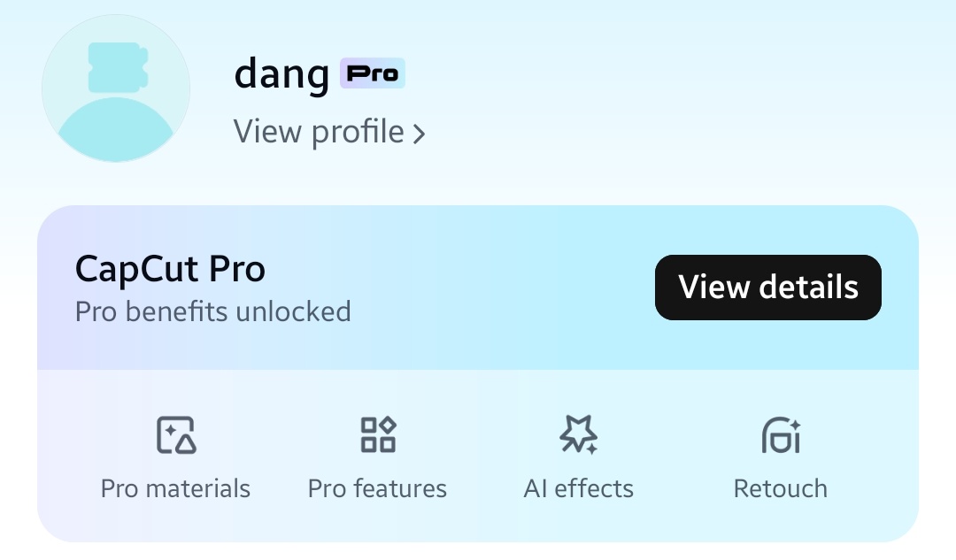Expand the chevron next to View profile

419,134
